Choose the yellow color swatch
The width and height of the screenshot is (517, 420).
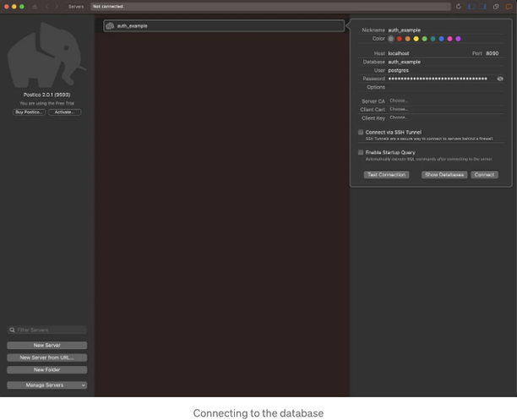pos(416,39)
